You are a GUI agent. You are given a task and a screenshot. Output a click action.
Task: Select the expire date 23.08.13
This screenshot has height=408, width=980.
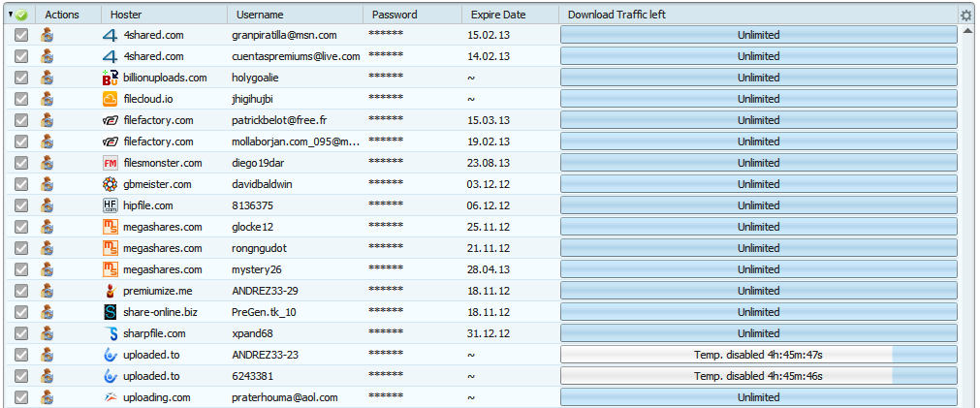point(489,163)
